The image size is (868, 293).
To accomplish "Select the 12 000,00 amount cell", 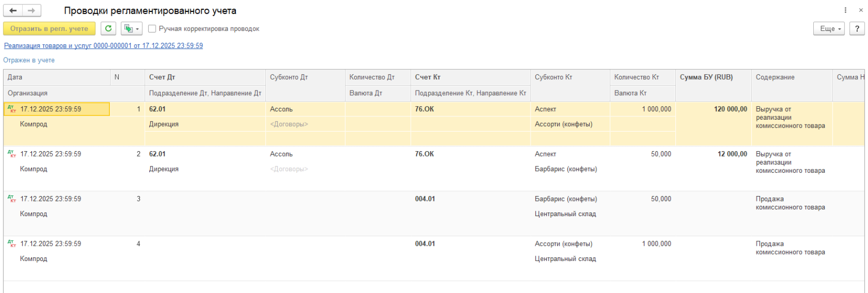I will click(x=732, y=154).
